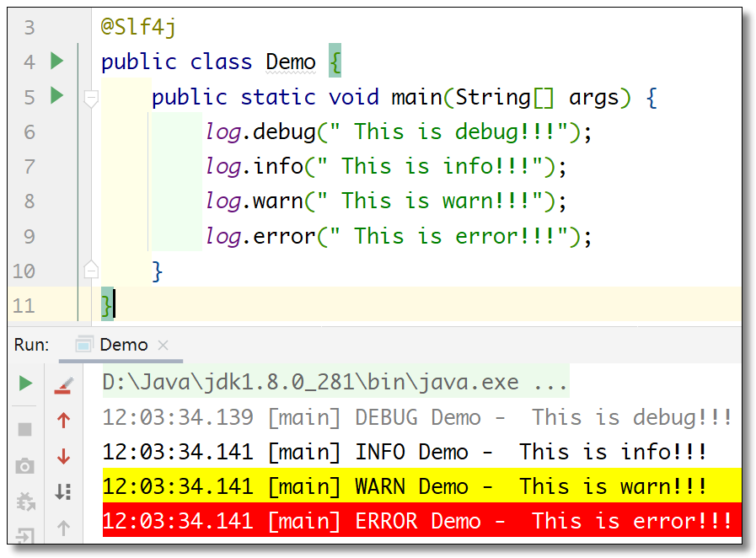Click the yellow WARN console output line
This screenshot has width=756, height=558.
pyautogui.click(x=422, y=486)
